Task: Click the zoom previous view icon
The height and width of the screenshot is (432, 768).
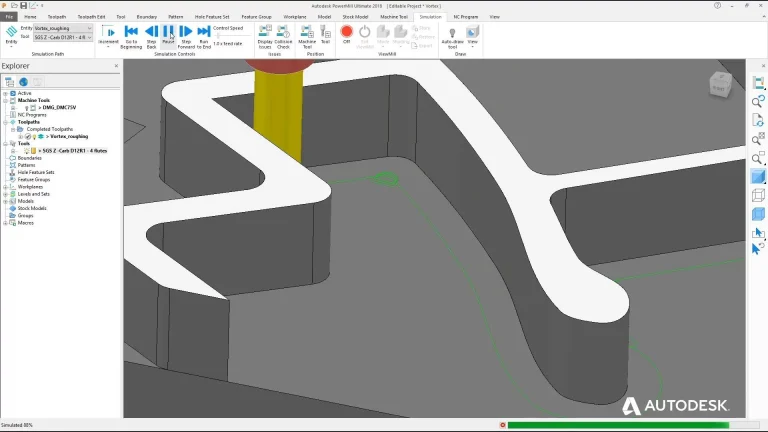Action: click(758, 101)
